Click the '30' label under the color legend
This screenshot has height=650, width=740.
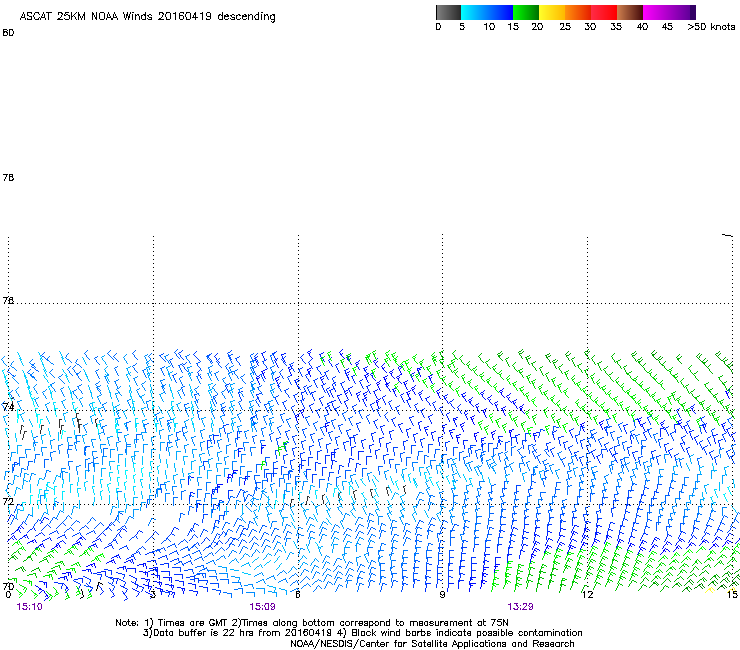pyautogui.click(x=590, y=27)
